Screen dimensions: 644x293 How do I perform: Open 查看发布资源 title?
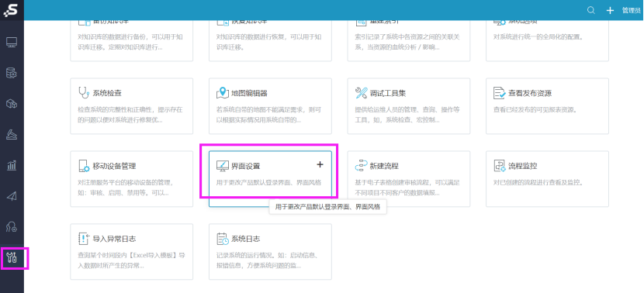point(530,94)
